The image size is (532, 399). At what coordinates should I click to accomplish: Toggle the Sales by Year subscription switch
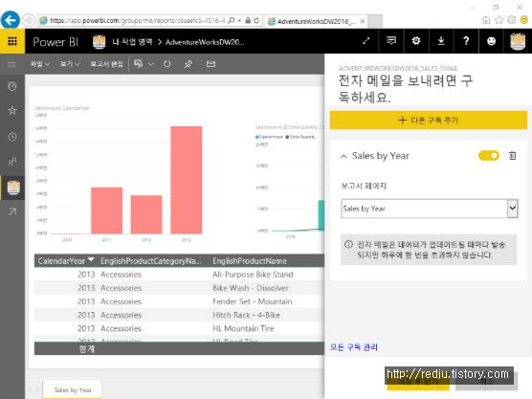click(x=489, y=156)
